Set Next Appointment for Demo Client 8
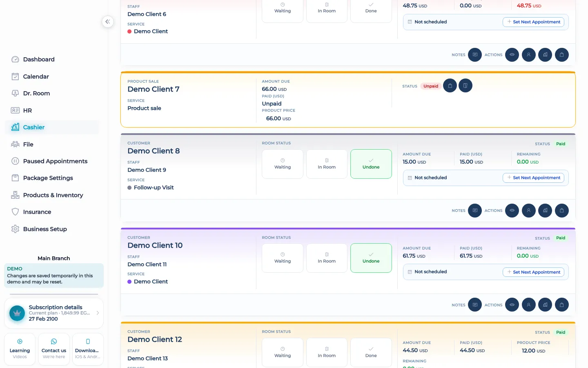This screenshot has width=588, height=368. (x=533, y=178)
